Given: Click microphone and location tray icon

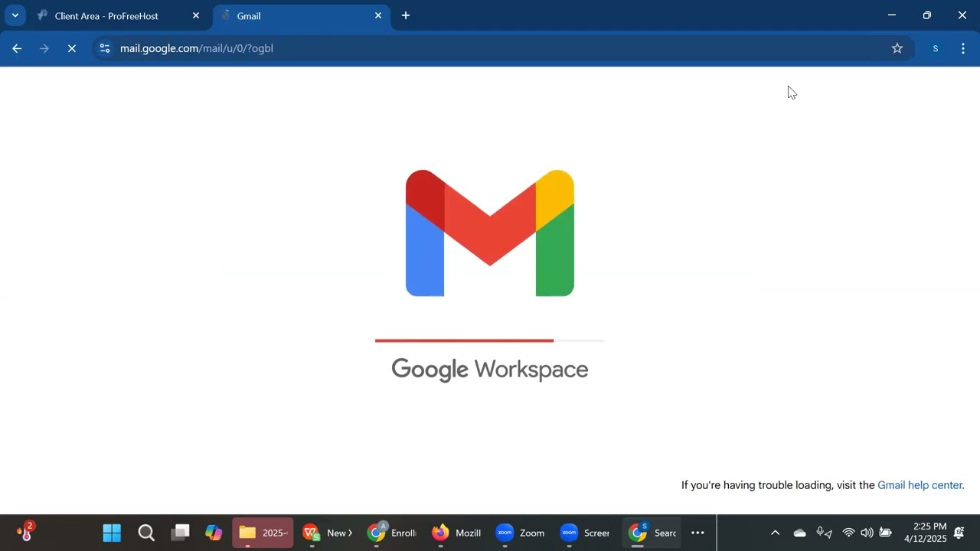Looking at the screenshot, I should tap(824, 533).
